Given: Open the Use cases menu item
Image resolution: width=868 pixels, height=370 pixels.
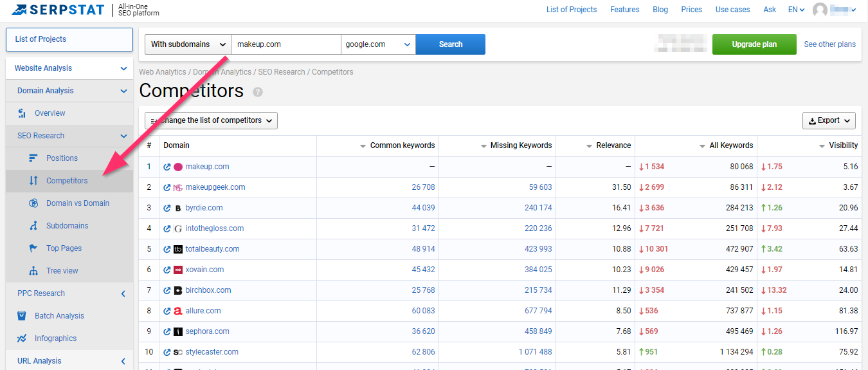Looking at the screenshot, I should 733,10.
